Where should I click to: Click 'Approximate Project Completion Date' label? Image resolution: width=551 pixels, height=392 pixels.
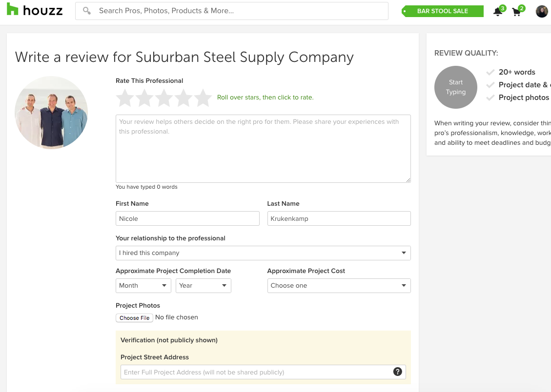173,271
